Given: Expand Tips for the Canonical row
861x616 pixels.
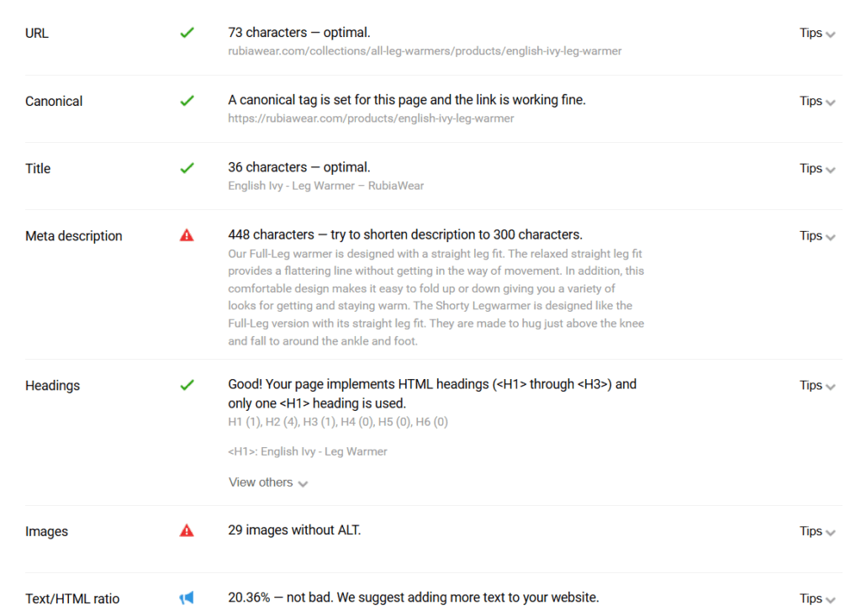Looking at the screenshot, I should pyautogui.click(x=817, y=101).
